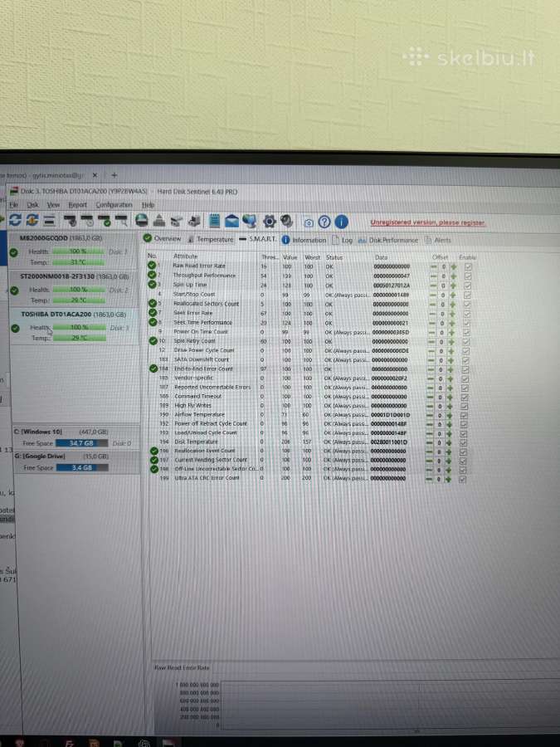Click green check icon on Spin Retry Count row
This screenshot has width=560, height=747.
pos(153,341)
